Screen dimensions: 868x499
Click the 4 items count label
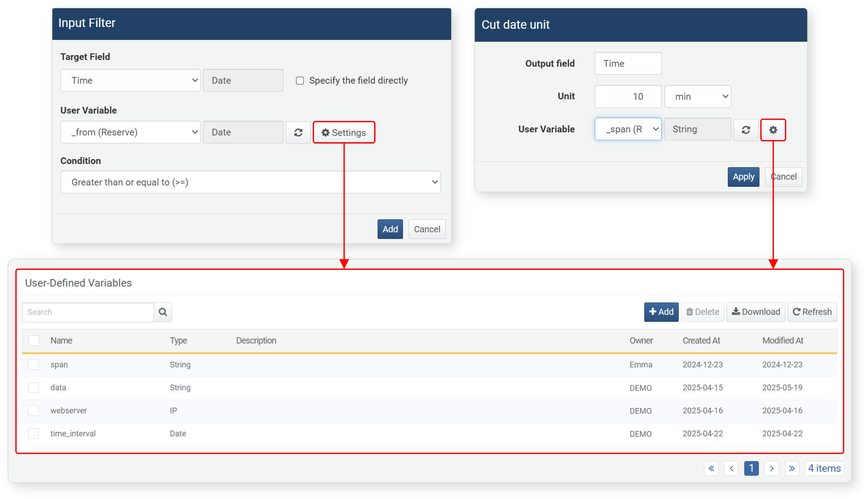tap(824, 468)
